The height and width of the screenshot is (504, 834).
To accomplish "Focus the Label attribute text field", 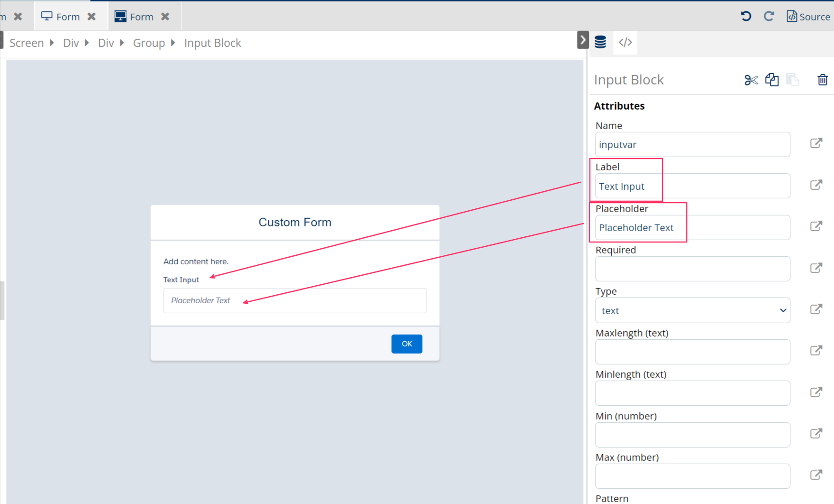I will coord(692,187).
